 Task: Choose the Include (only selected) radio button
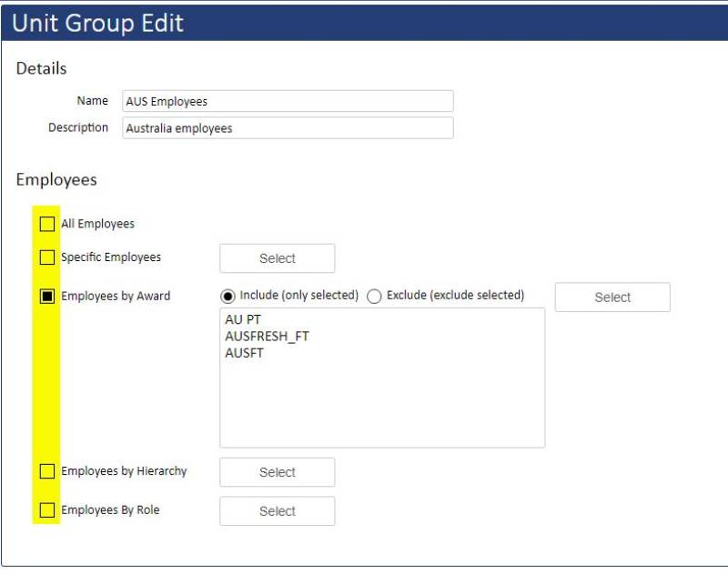pos(227,296)
